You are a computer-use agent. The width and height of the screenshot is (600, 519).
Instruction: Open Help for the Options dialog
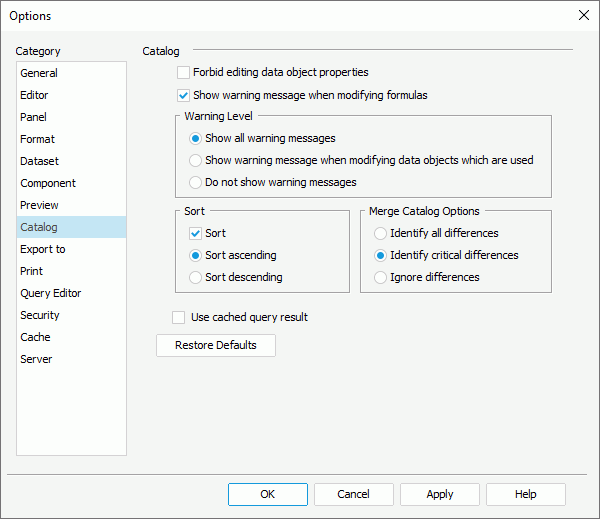click(526, 495)
